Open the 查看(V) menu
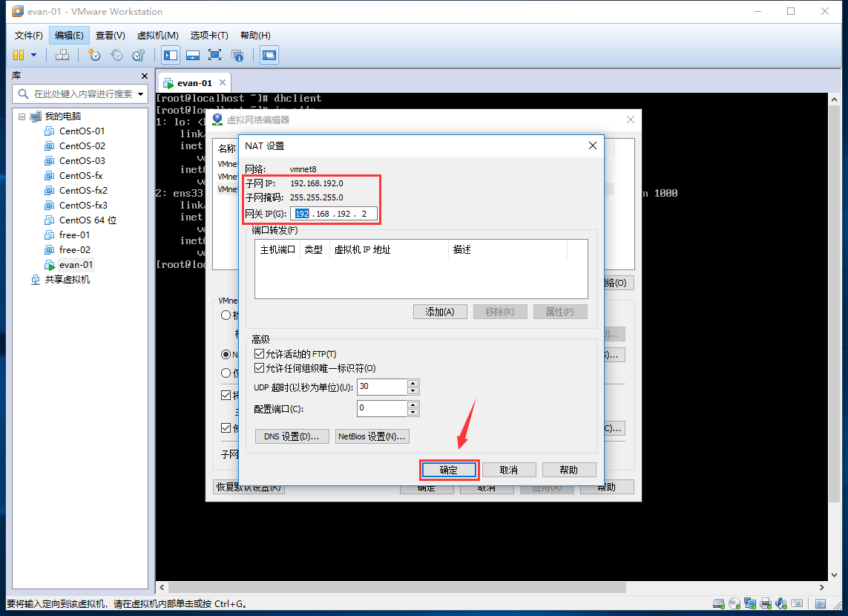Image resolution: width=848 pixels, height=616 pixels. (x=111, y=36)
